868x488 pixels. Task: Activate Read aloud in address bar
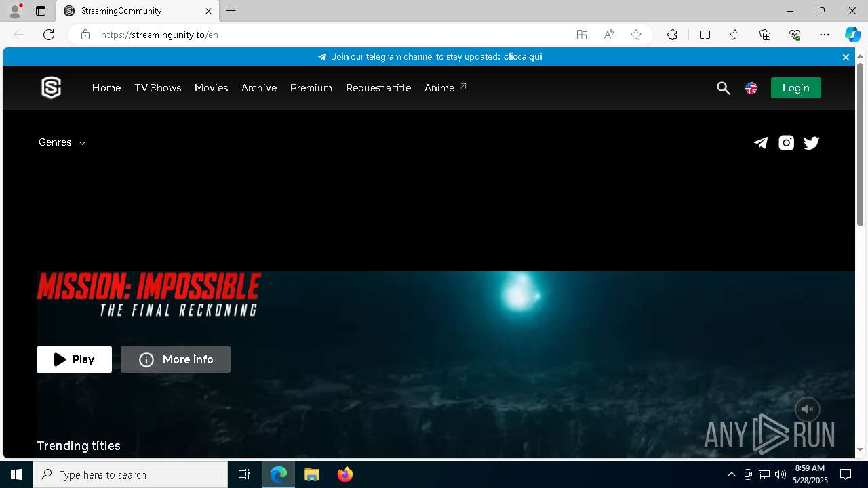[x=609, y=35]
